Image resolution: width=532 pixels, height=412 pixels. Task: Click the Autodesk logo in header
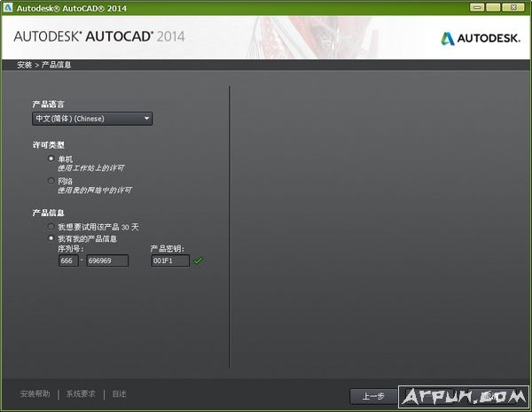(481, 38)
